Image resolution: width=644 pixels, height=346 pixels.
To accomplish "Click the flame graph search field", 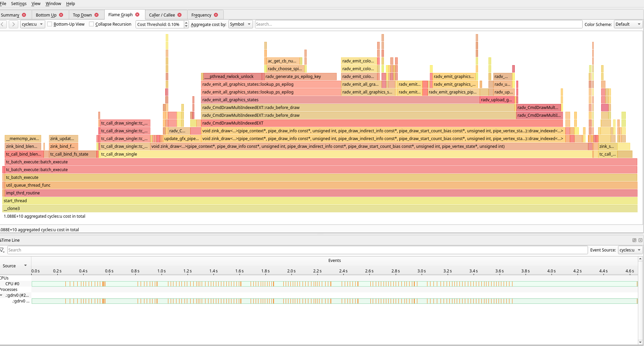I will (418, 24).
